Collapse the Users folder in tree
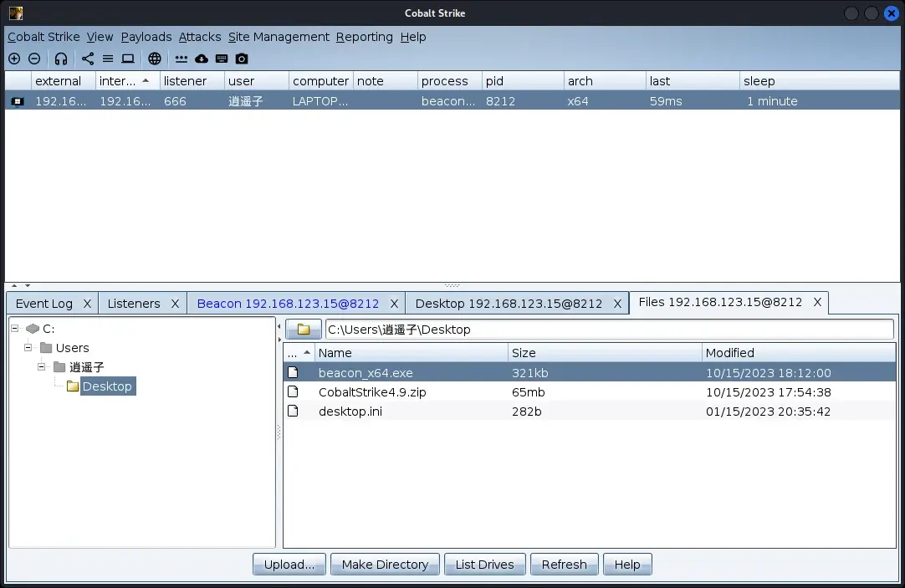This screenshot has height=588, width=905. click(x=28, y=347)
